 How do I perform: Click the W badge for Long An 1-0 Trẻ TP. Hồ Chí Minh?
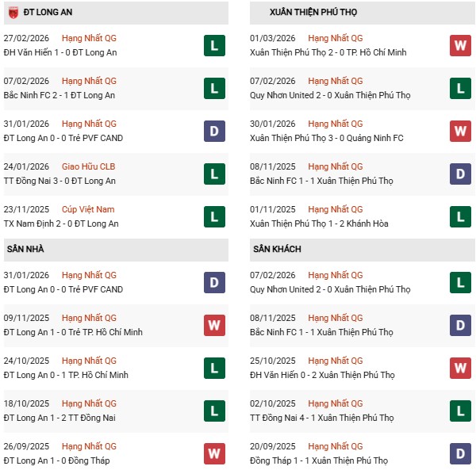[x=213, y=325]
